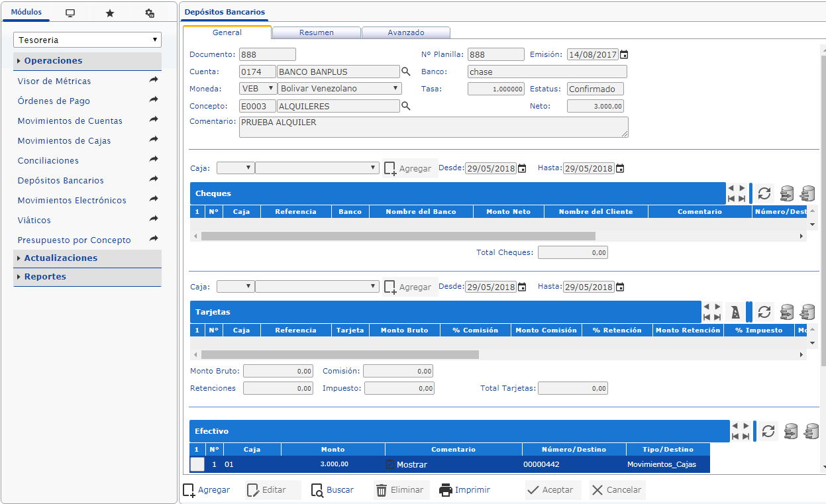This screenshot has width=826, height=504.
Task: Open Movimientos Electrónicos from the sidebar
Action: click(72, 200)
